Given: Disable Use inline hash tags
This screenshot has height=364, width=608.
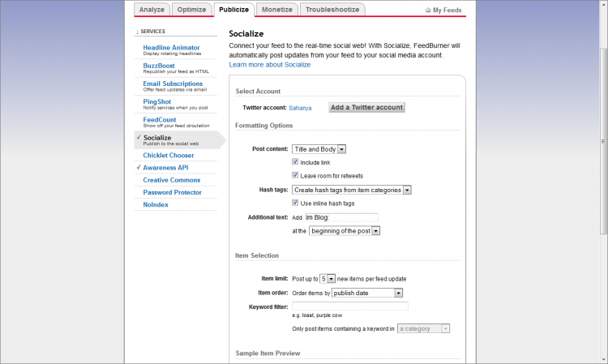Looking at the screenshot, I should pos(295,203).
